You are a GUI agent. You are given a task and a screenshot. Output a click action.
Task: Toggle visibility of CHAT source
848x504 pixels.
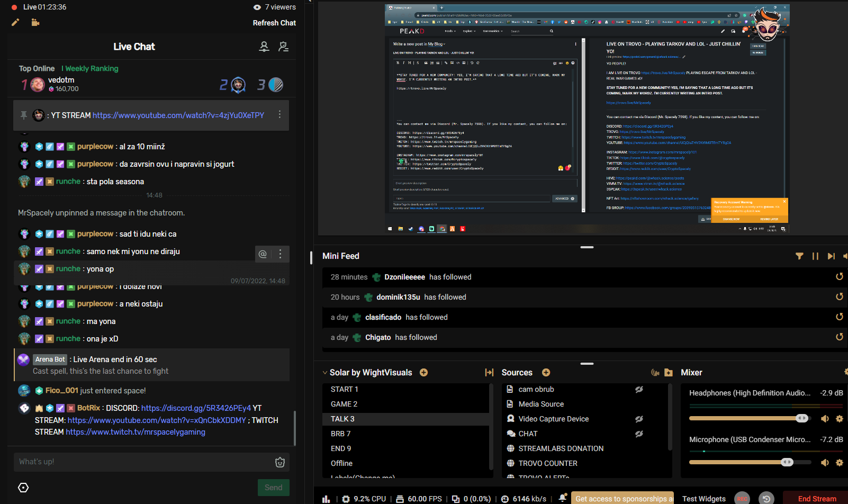(639, 434)
